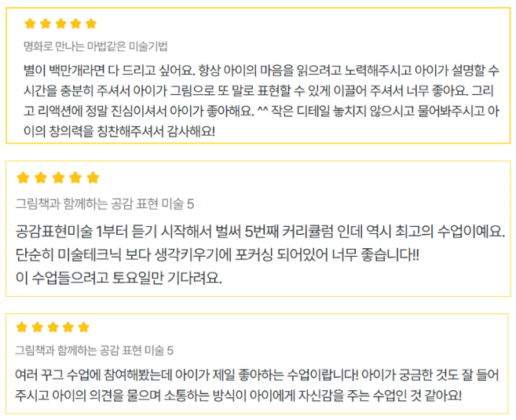This screenshot has height=420, width=516.
Task: Click the first star of the bottom review
Action: click(22, 327)
